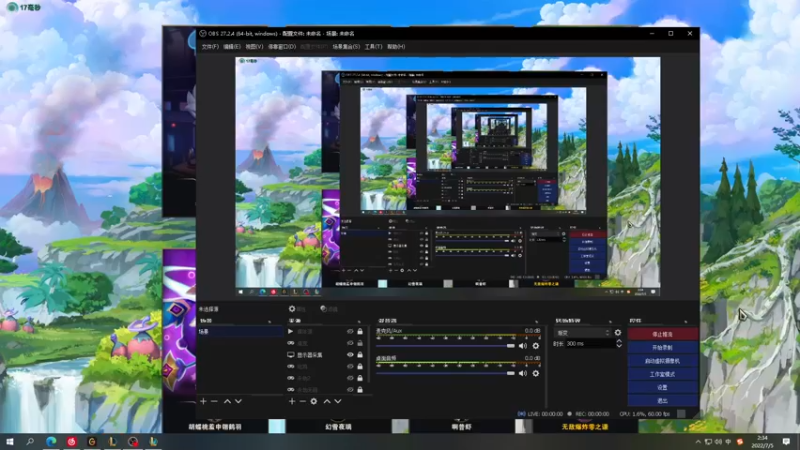Decrease the transition duration with the down stepper arrow
The image size is (800, 450).
coord(619,346)
